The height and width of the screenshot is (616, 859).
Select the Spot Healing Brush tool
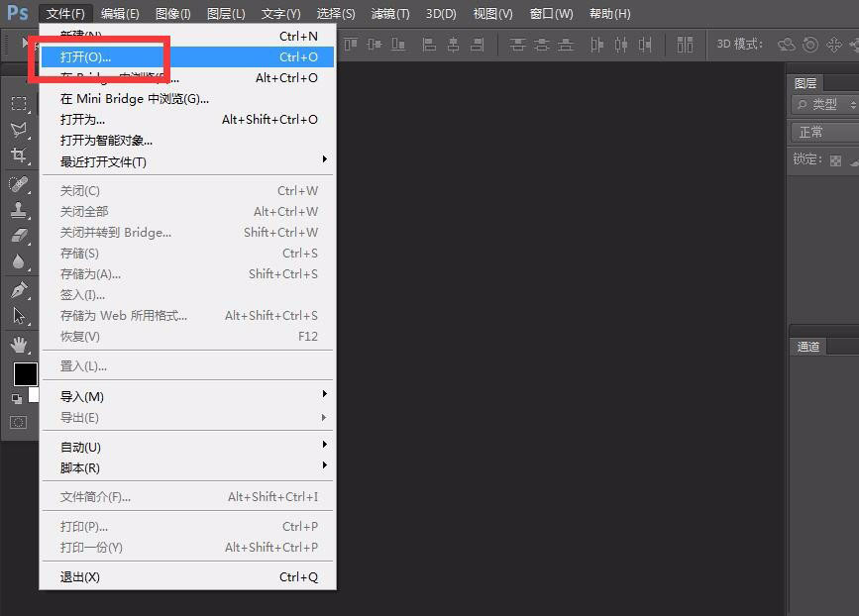click(x=19, y=184)
